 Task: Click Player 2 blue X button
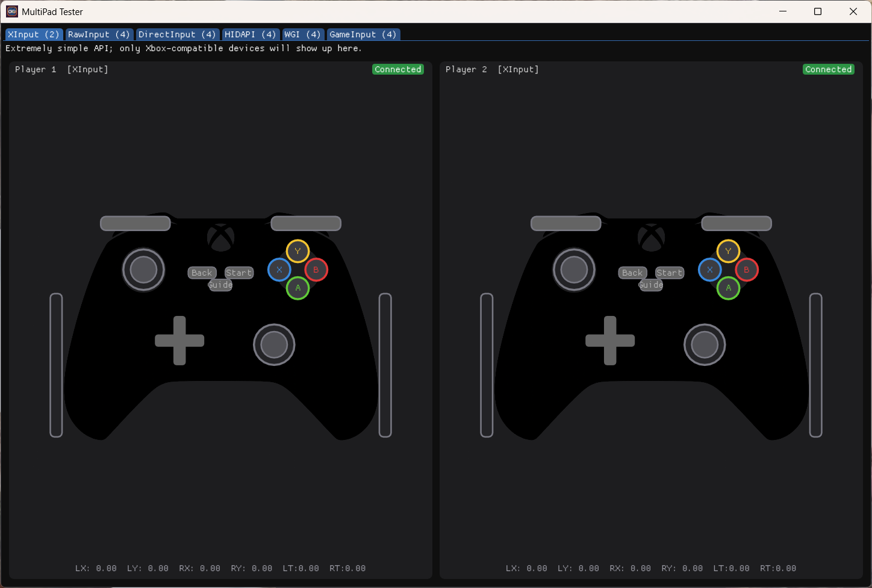(710, 270)
